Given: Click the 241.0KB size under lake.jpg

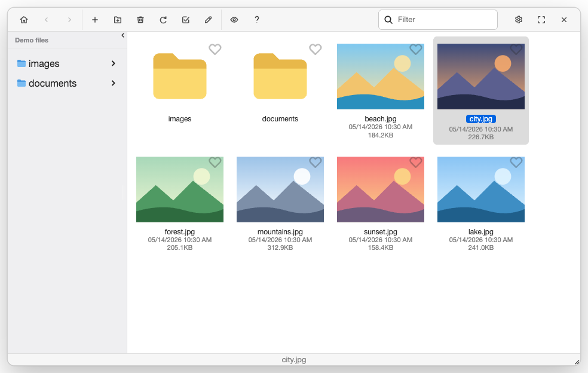Looking at the screenshot, I should click(x=481, y=247).
